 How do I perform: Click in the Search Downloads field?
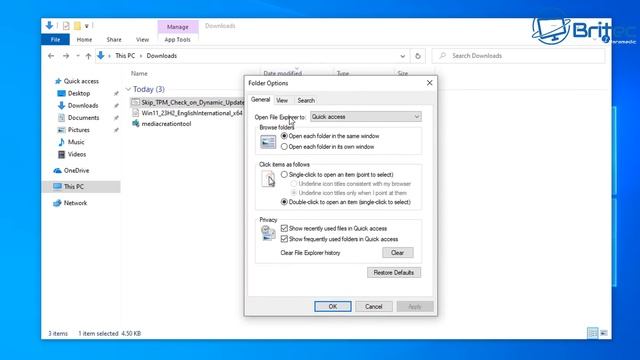[518, 56]
